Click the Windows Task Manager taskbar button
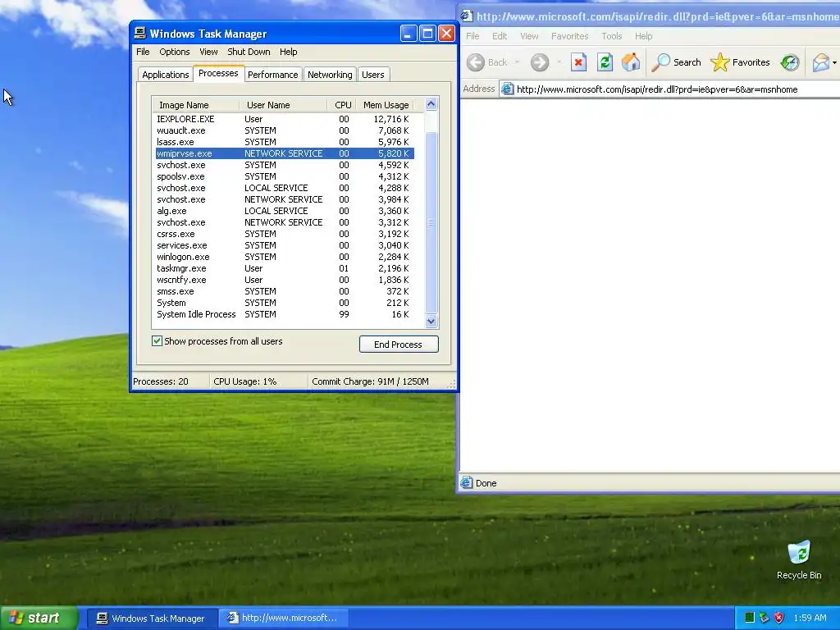840x630 pixels. coord(152,619)
